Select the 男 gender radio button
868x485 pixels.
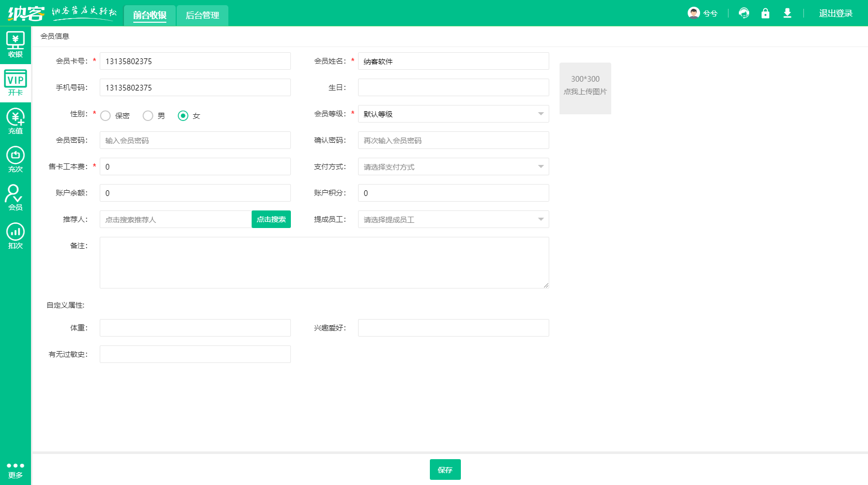coord(148,116)
